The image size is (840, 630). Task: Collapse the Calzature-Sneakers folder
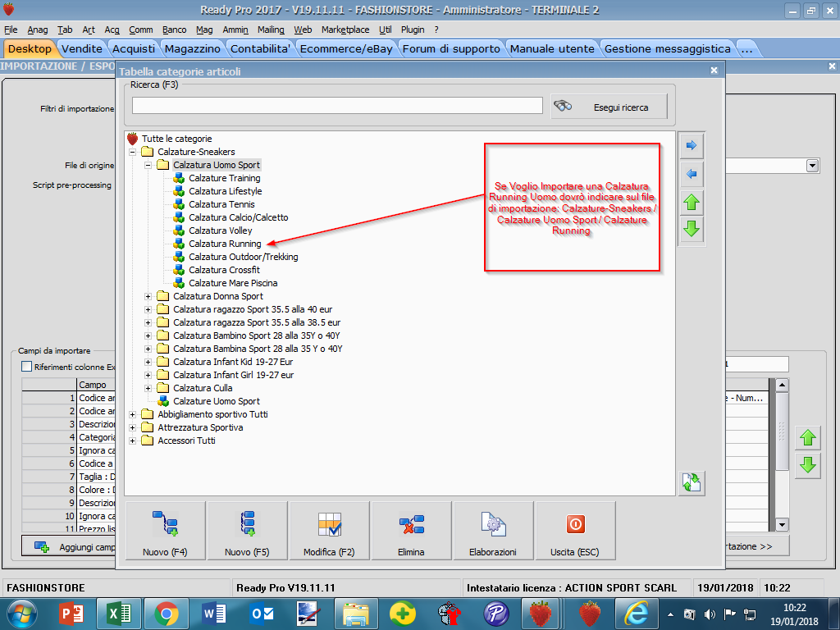point(132,152)
